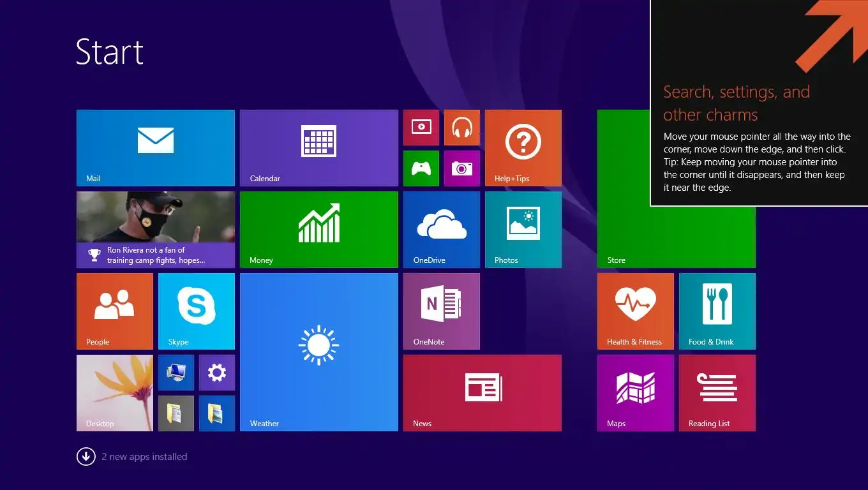Click the down arrow to show all apps
The width and height of the screenshot is (868, 490).
86,457
